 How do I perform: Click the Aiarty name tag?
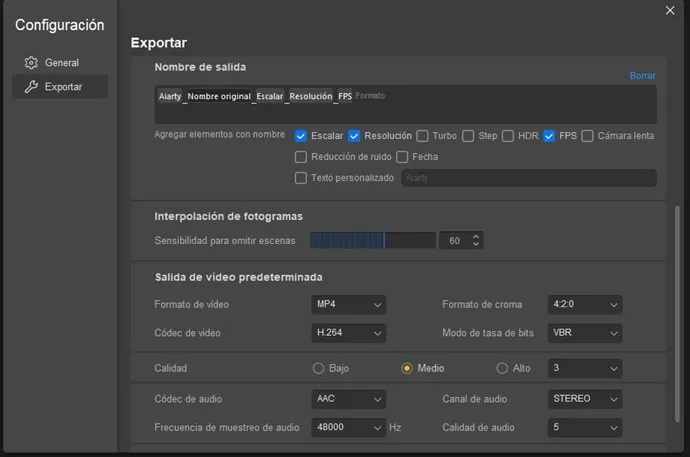[170, 96]
